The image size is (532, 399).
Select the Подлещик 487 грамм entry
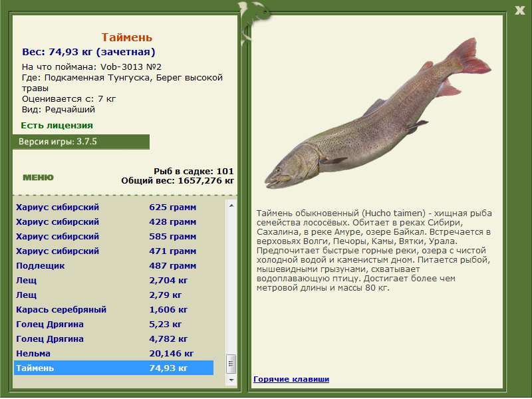click(x=113, y=265)
